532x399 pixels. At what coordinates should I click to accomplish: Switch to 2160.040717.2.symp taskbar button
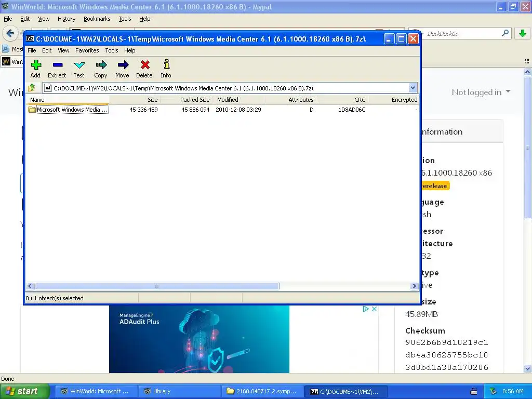click(263, 391)
